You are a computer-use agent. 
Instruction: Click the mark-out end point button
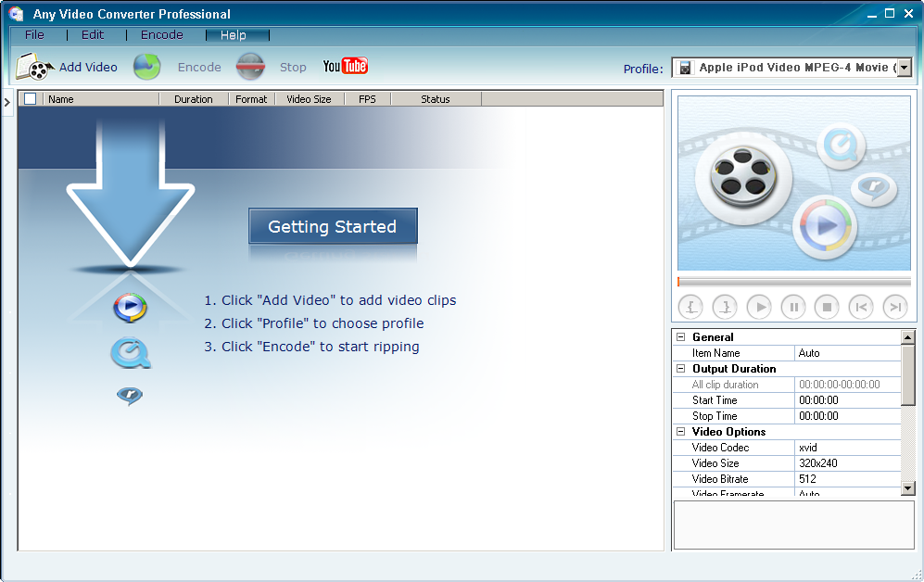[725, 307]
